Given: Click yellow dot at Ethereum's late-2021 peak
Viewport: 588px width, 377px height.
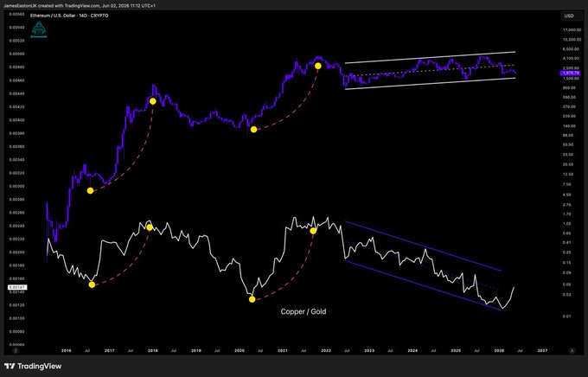Looking at the screenshot, I should click(318, 66).
